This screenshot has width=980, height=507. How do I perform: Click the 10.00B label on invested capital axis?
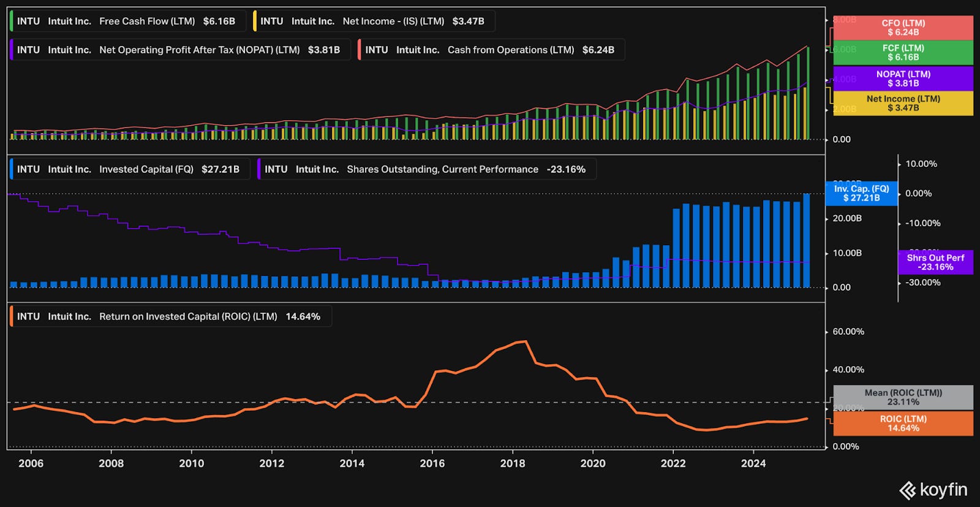pyautogui.click(x=846, y=253)
